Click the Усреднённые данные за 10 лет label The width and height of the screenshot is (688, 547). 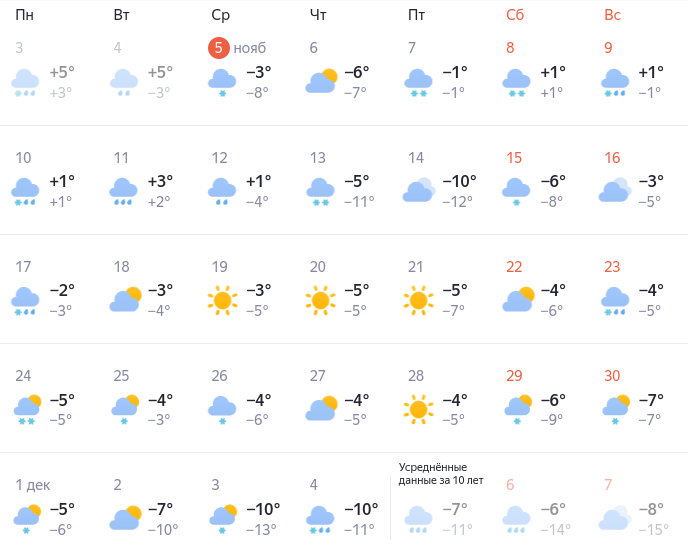(x=440, y=473)
